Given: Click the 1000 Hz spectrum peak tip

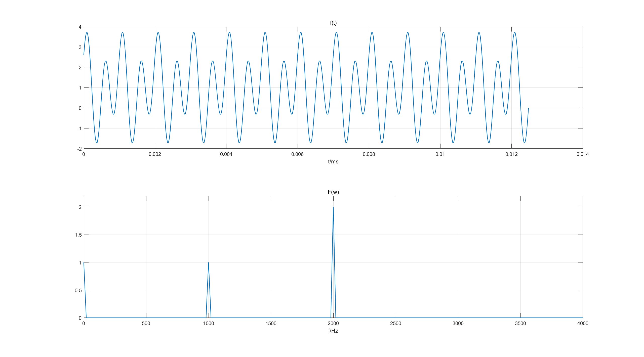Looking at the screenshot, I should point(209,263).
